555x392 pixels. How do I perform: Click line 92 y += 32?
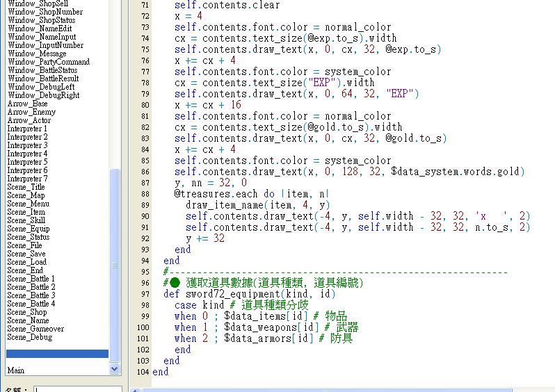pyautogui.click(x=205, y=238)
